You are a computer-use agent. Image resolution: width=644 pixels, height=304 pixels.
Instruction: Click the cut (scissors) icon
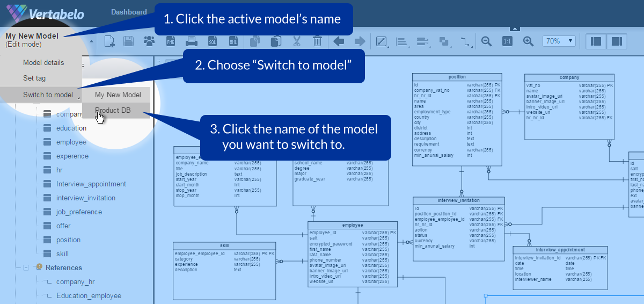click(296, 41)
